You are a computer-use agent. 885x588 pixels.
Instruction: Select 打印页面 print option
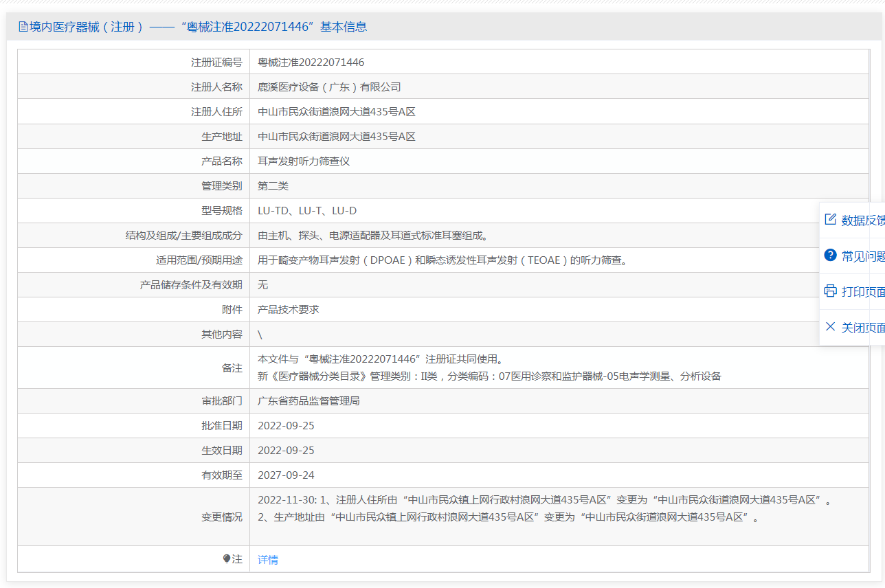pyautogui.click(x=863, y=292)
